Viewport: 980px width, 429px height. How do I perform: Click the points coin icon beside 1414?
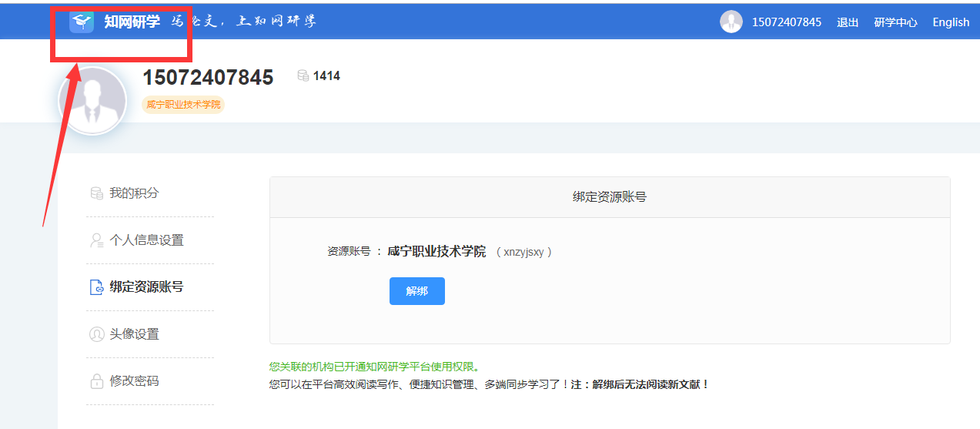[x=303, y=75]
